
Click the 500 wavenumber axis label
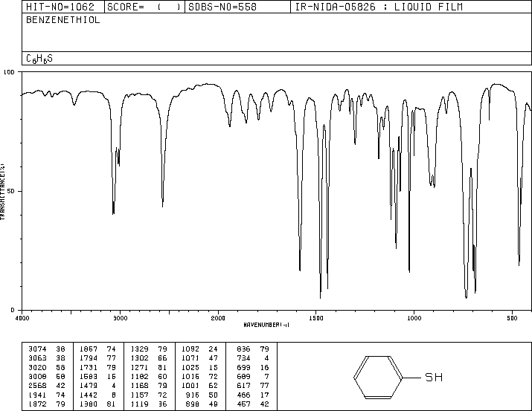coord(513,318)
